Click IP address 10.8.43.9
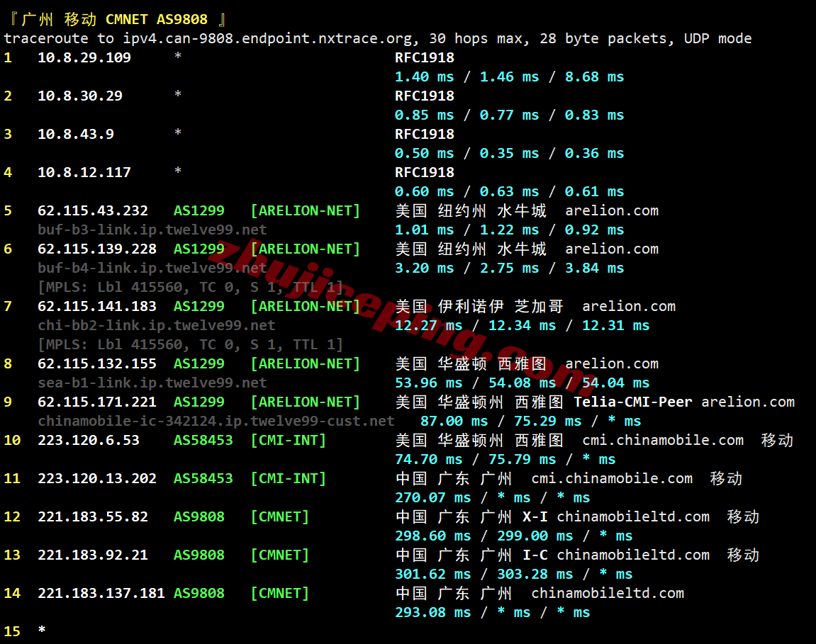 click(76, 134)
